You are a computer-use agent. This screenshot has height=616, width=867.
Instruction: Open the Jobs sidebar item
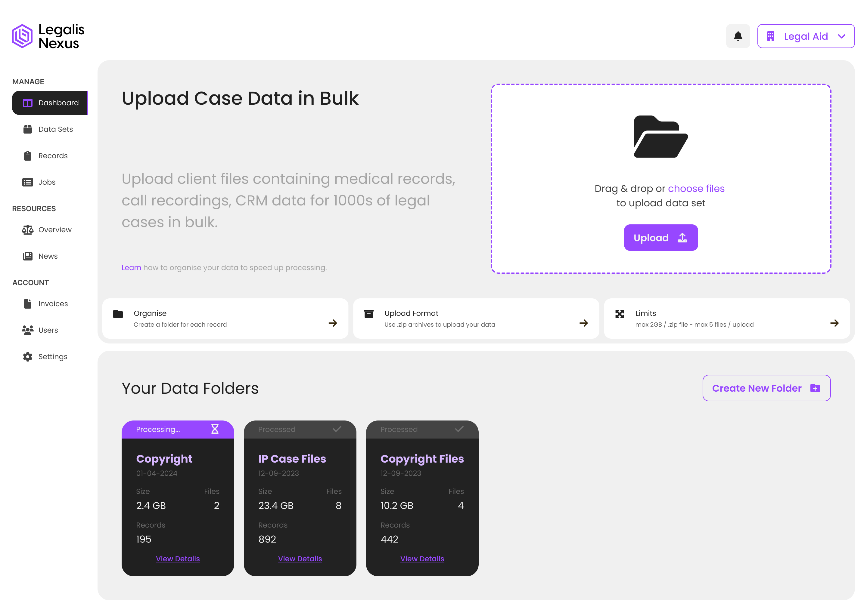click(x=47, y=183)
